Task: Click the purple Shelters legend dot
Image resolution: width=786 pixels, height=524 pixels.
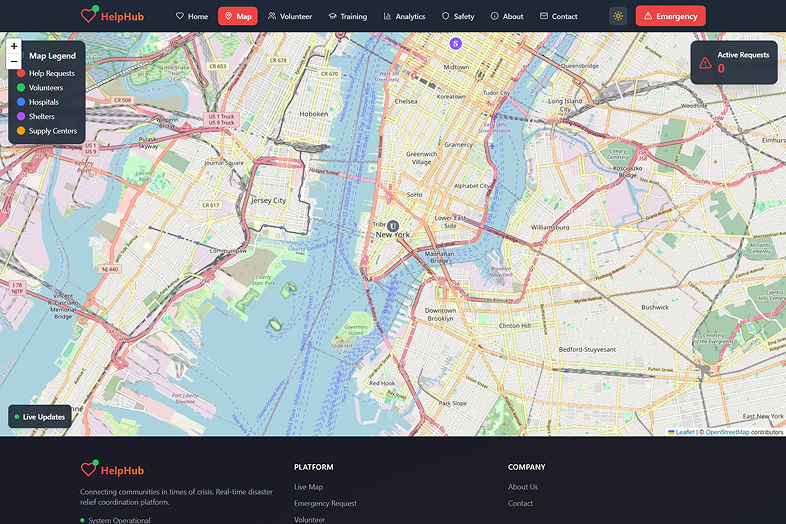Action: pyautogui.click(x=21, y=116)
